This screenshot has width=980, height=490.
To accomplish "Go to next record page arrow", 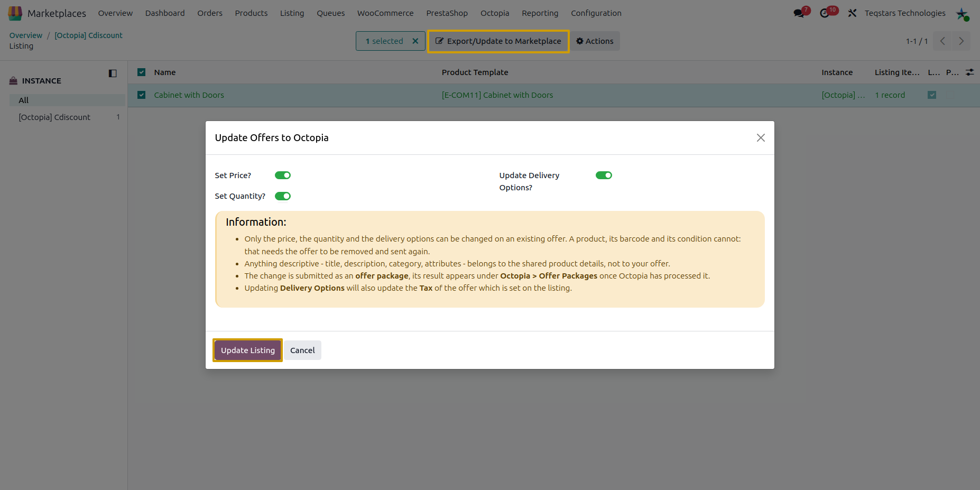I will point(961,41).
